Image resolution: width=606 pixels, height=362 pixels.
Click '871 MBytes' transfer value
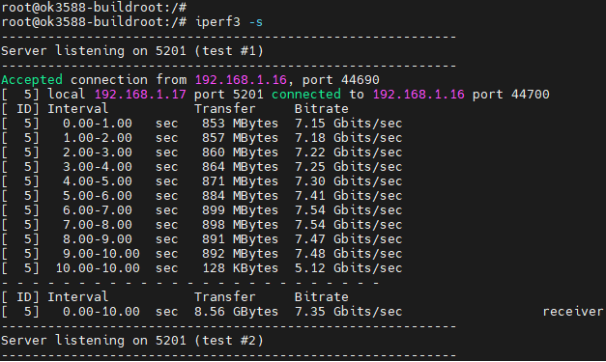click(x=240, y=181)
